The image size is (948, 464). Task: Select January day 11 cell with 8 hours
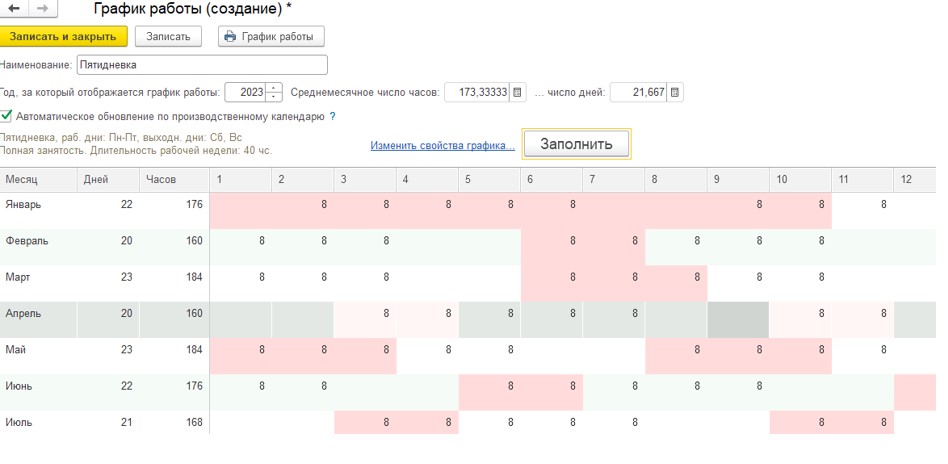(x=863, y=211)
